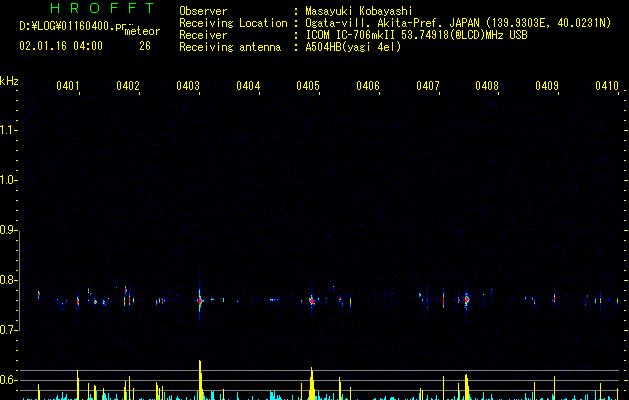
Task: Click the kHz axis unit label
Action: point(9,81)
